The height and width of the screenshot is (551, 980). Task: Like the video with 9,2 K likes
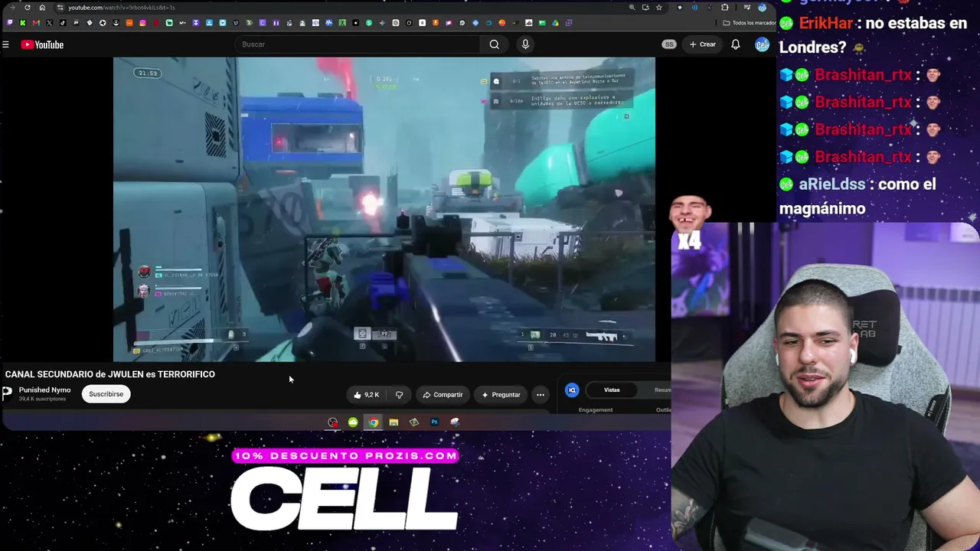366,395
